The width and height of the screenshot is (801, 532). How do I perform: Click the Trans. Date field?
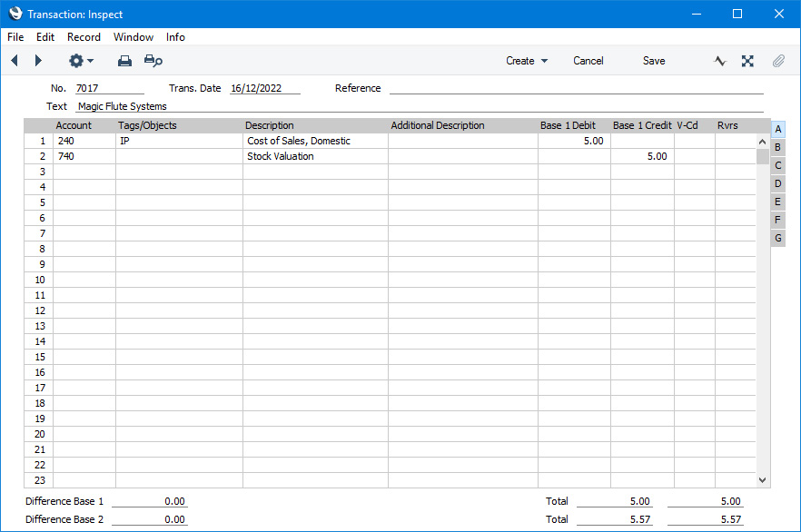pyautogui.click(x=264, y=88)
